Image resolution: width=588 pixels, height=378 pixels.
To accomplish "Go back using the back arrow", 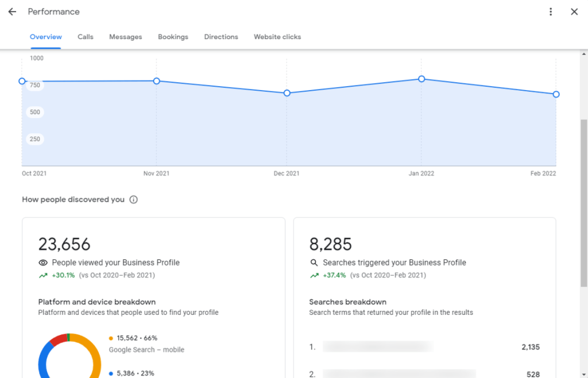I will click(x=12, y=11).
